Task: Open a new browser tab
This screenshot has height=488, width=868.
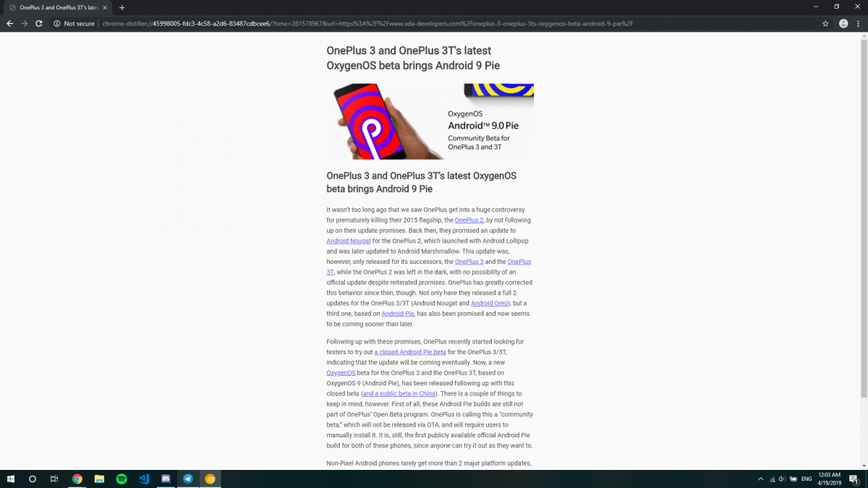Action: point(122,7)
